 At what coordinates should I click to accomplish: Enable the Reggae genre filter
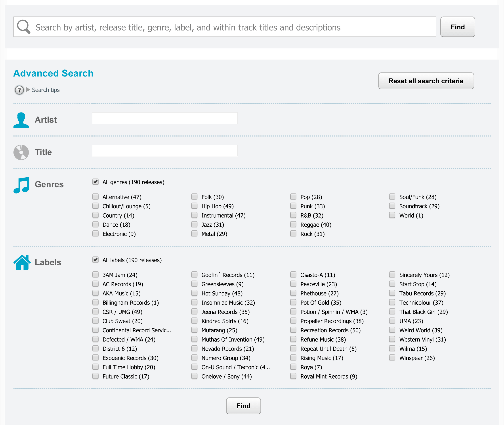point(293,224)
